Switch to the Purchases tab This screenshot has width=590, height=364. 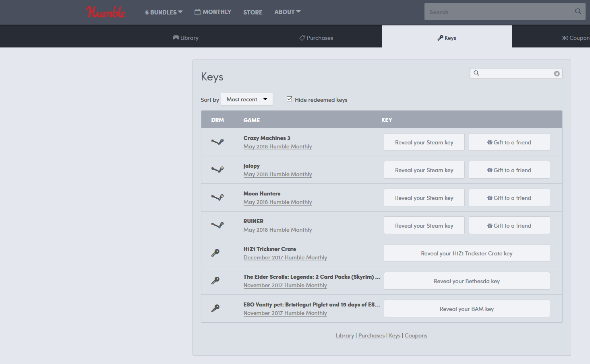pos(316,38)
